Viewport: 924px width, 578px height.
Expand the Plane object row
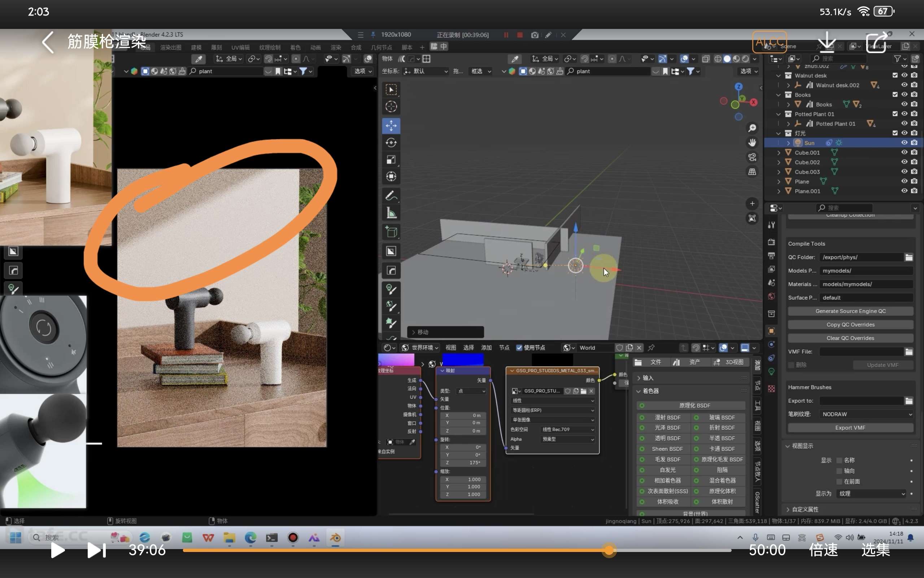click(x=779, y=182)
